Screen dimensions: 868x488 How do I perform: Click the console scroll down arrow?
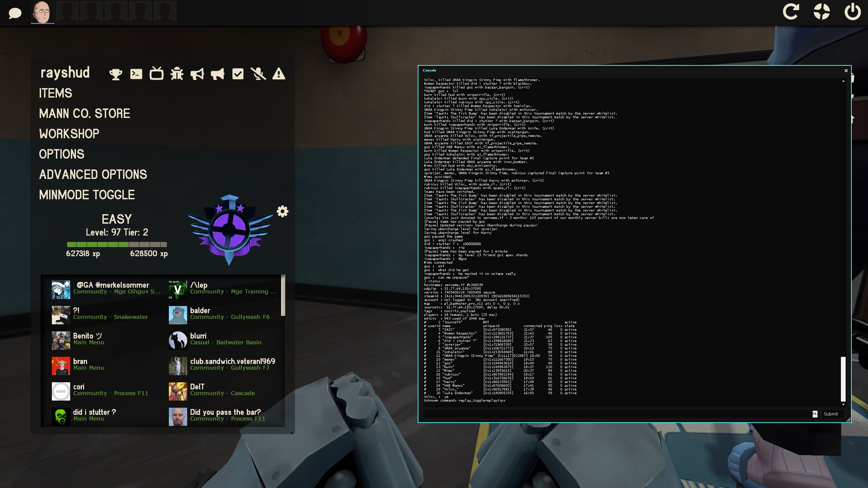843,405
